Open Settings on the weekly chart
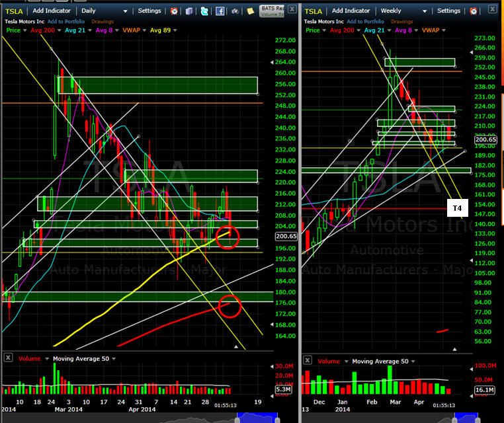Screen dimensions: 504x423 [x=448, y=11]
